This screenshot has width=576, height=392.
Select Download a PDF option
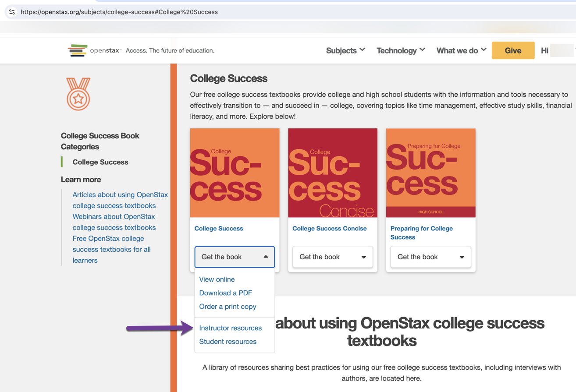(225, 293)
